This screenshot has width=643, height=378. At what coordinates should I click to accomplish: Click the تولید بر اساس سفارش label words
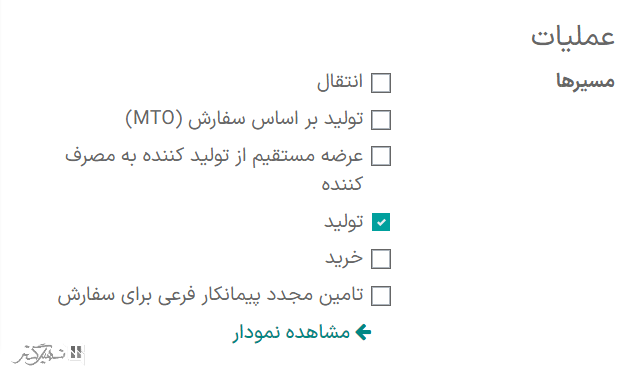click(x=276, y=119)
